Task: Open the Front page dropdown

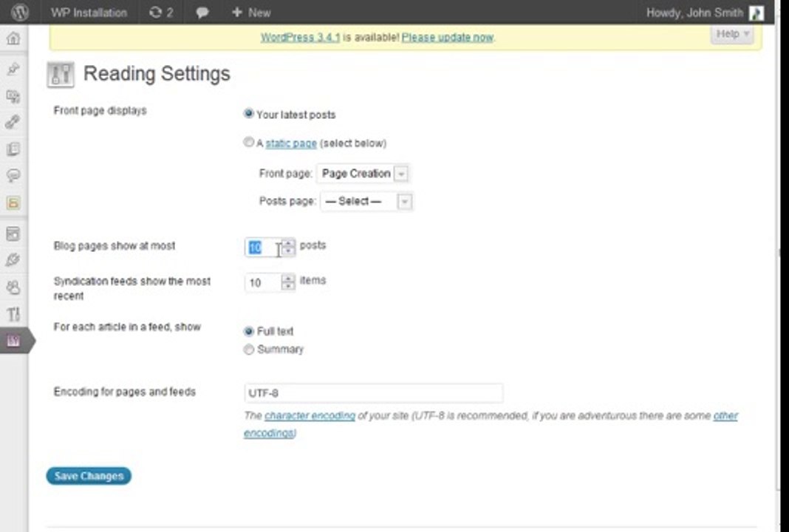Action: click(x=362, y=174)
